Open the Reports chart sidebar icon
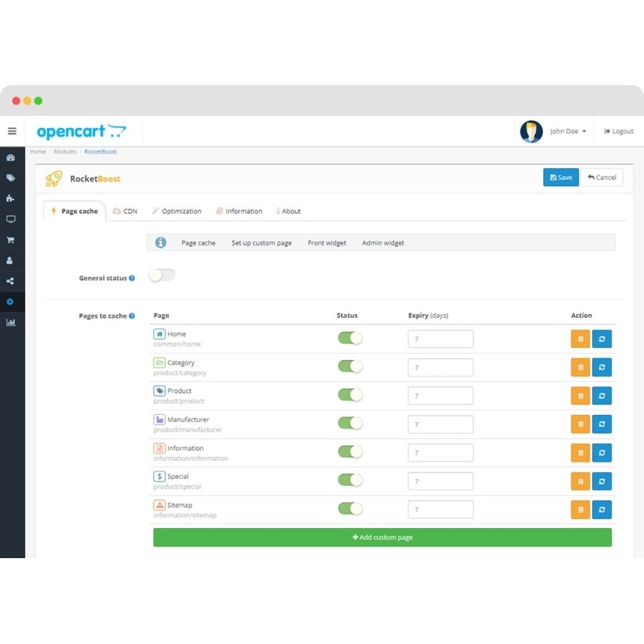Screen dimensions: 644x644 click(x=11, y=323)
